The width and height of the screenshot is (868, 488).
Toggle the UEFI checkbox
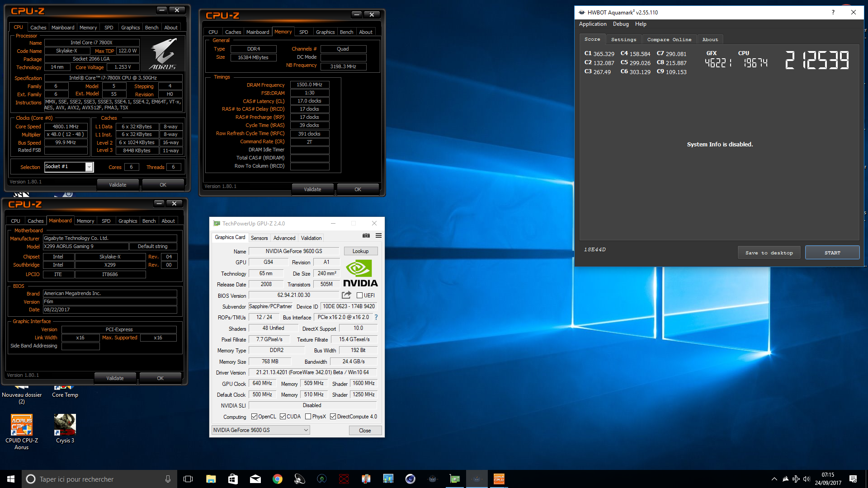point(359,296)
